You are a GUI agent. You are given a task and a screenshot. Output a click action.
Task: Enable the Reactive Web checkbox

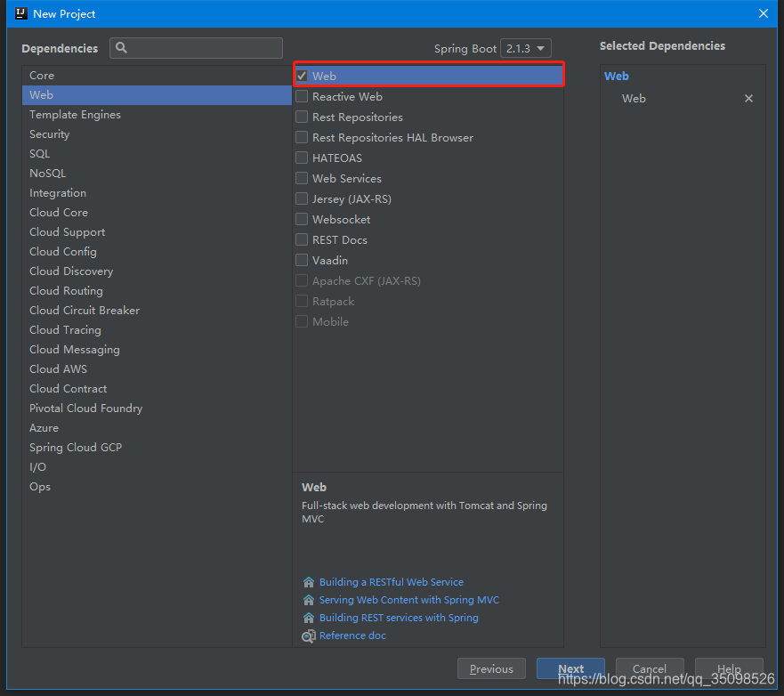[x=302, y=96]
